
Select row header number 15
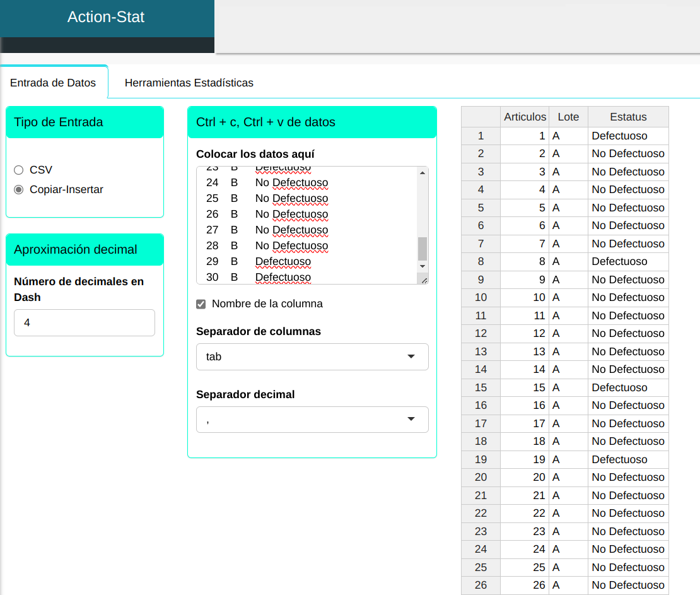[x=481, y=387]
